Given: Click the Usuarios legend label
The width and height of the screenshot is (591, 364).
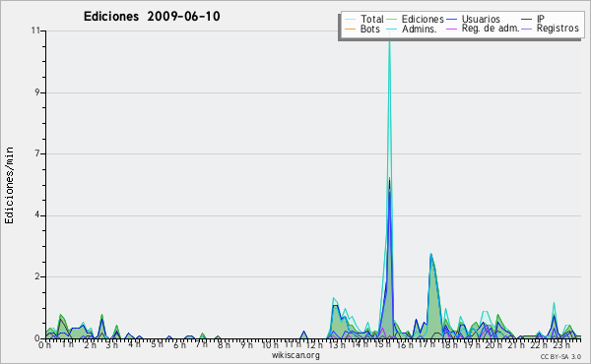Looking at the screenshot, I should [481, 20].
